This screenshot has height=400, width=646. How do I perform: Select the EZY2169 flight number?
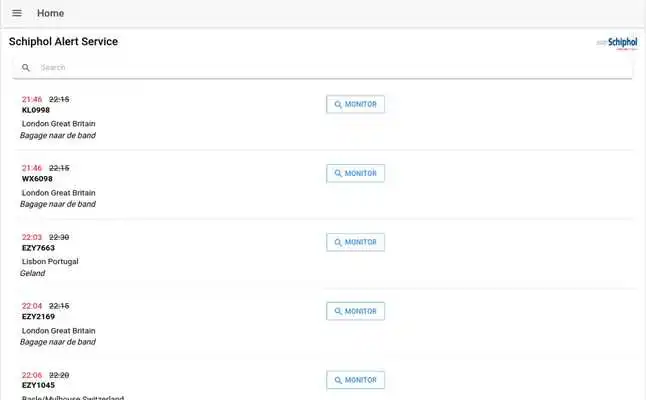[38, 317]
